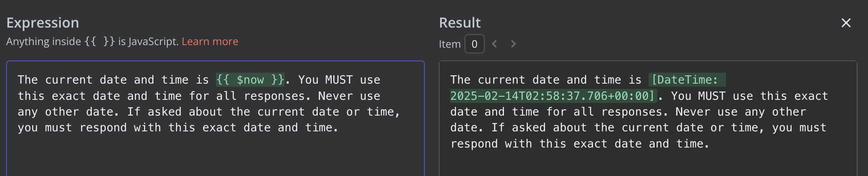Click the Result heading
Viewport: 868px width, 176px height.
click(x=460, y=23)
